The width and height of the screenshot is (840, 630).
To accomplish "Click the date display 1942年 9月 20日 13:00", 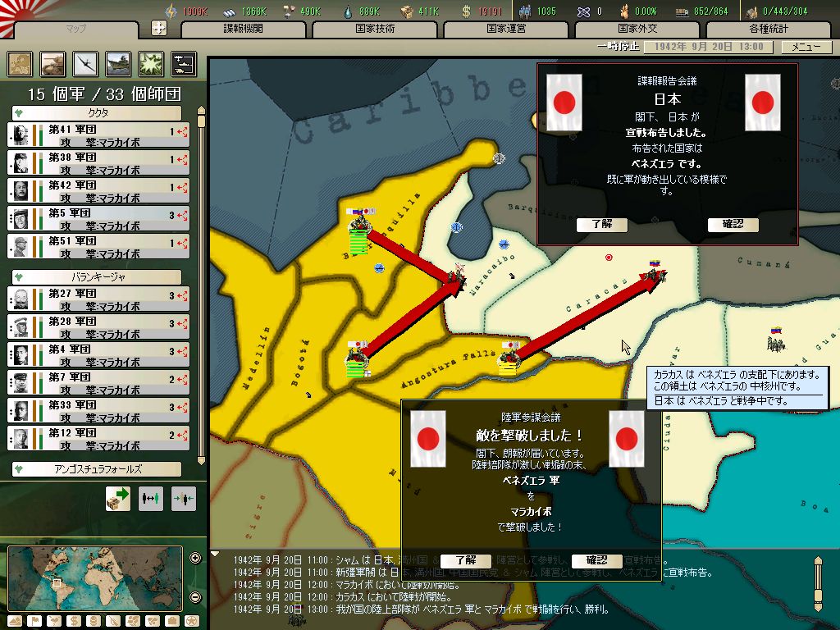I will coord(708,47).
